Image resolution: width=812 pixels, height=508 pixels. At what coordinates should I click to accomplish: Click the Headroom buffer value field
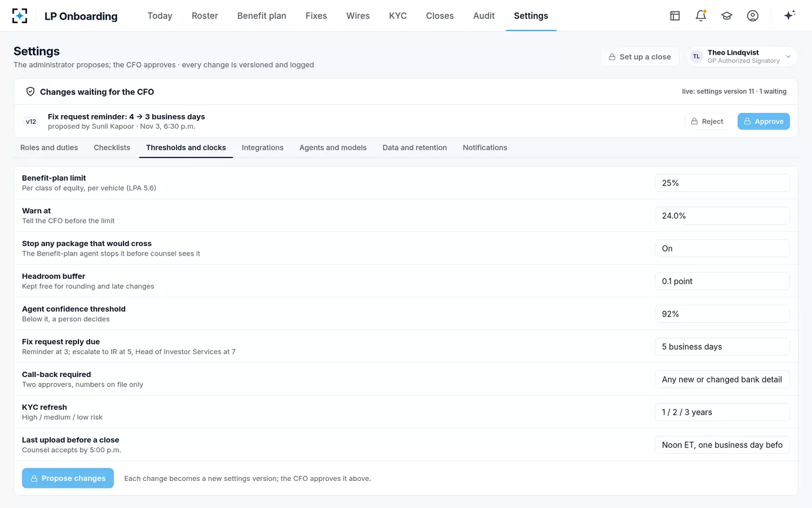click(722, 281)
